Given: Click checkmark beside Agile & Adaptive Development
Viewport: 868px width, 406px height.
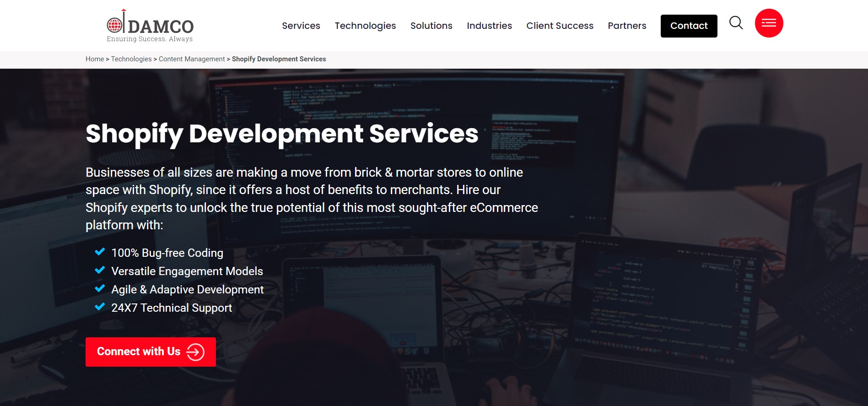Looking at the screenshot, I should [x=100, y=288].
